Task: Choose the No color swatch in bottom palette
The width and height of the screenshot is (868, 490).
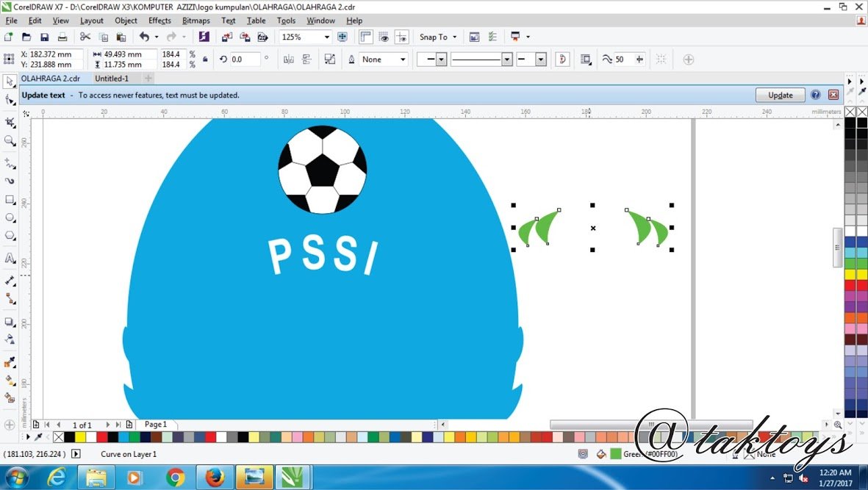Action: click(59, 437)
